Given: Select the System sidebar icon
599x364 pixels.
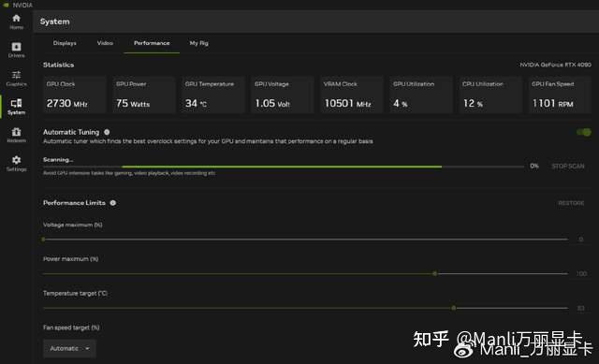Looking at the screenshot, I should pyautogui.click(x=17, y=107).
